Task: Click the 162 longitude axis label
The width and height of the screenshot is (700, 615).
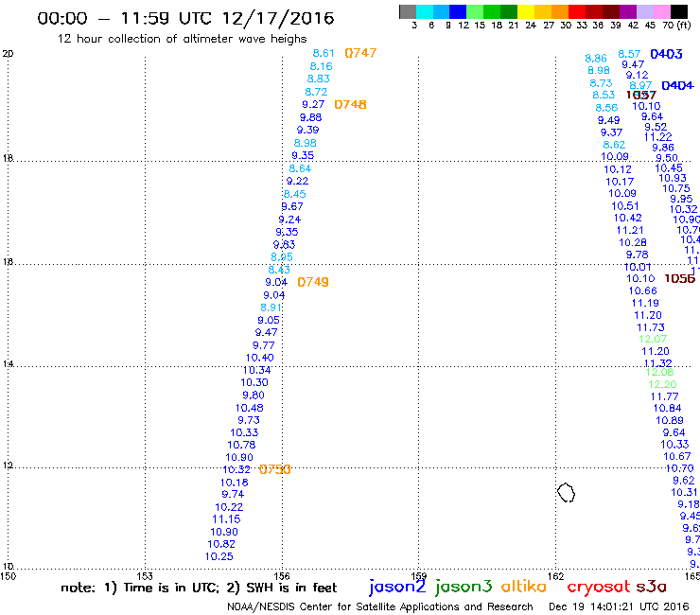Action: coord(556,576)
